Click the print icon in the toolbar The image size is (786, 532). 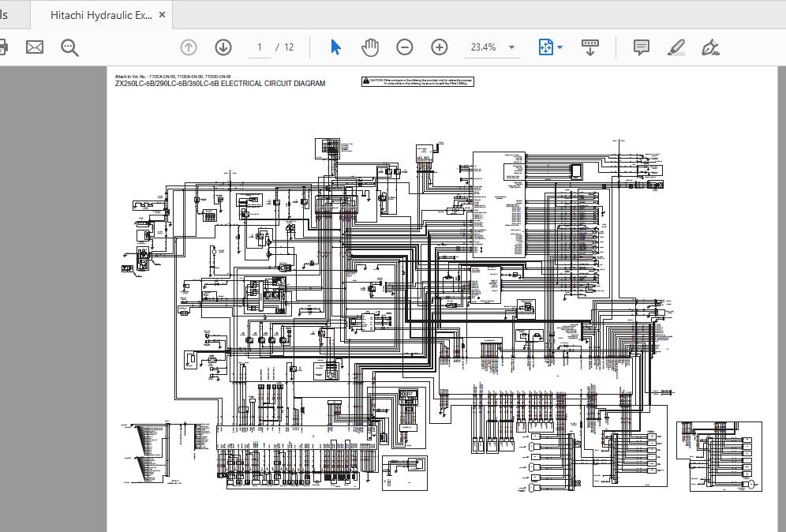click(x=2, y=47)
